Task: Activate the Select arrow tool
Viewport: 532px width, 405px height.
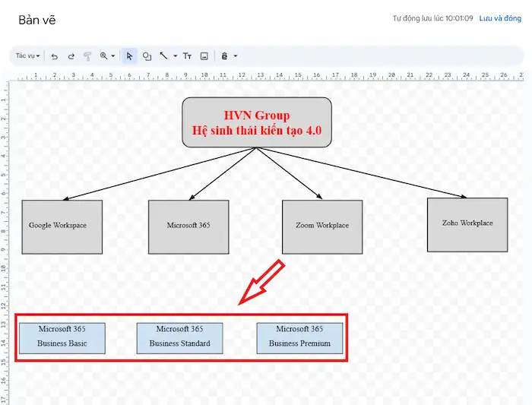Action: tap(129, 56)
